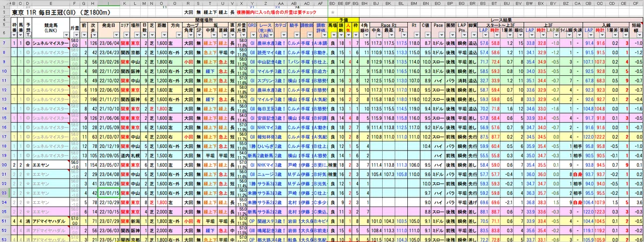Click the 126 cell in row 7
This screenshot has height=242, width=644.
(92, 42)
